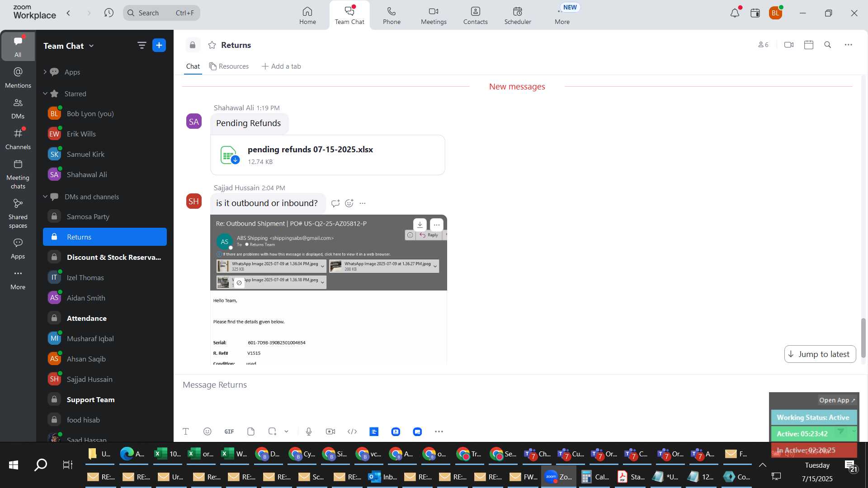Switch to the Resources tab
The width and height of the screenshot is (868, 488).
click(229, 66)
